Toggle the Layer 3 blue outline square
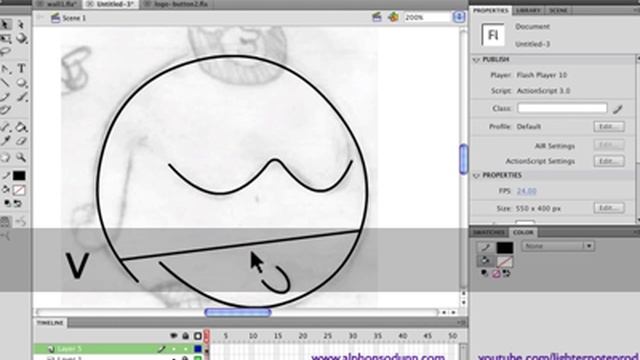The width and height of the screenshot is (640, 360). coord(198,349)
